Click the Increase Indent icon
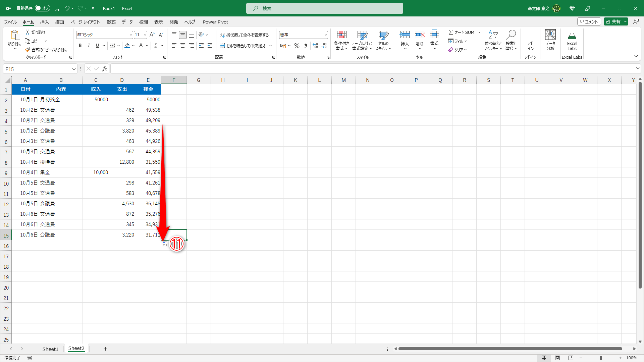This screenshot has width=644, height=362. [x=210, y=46]
